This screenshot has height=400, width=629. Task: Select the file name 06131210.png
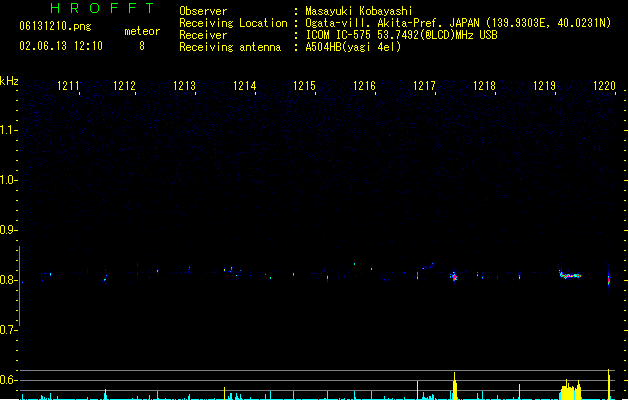55,26
